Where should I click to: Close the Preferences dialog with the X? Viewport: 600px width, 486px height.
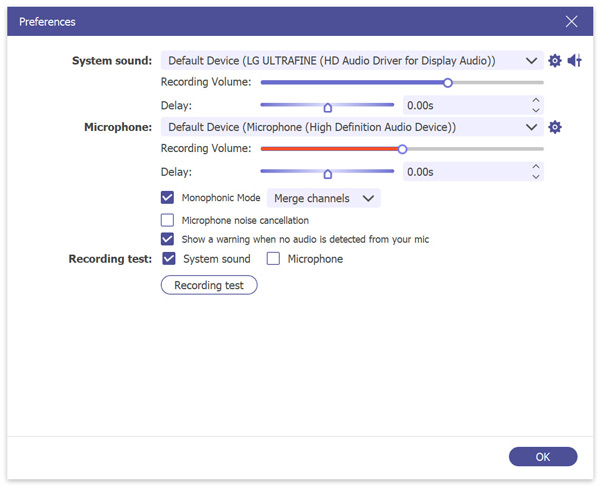point(571,21)
